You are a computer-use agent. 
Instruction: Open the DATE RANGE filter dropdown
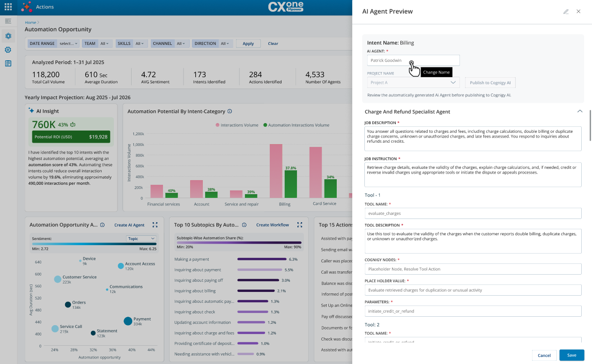(x=53, y=44)
